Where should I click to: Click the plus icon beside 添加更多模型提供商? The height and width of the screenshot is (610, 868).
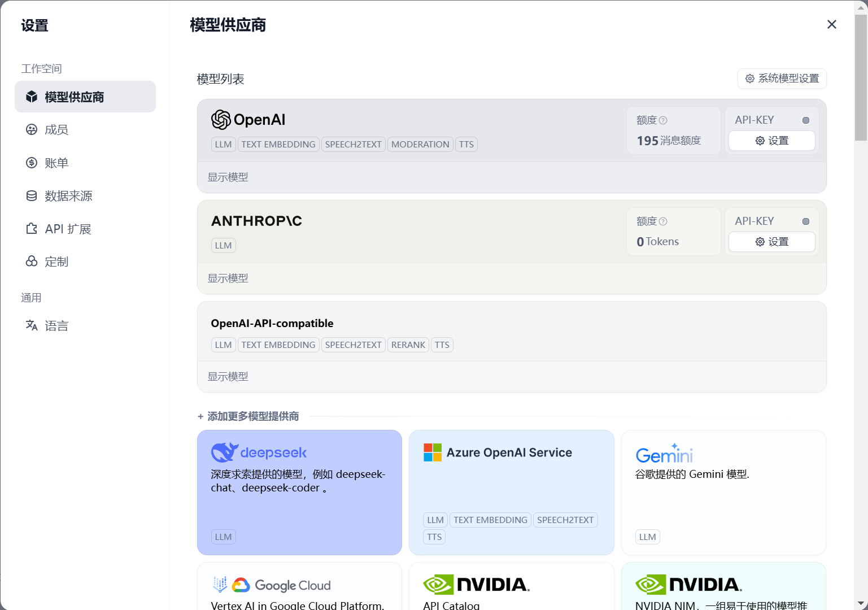tap(200, 417)
